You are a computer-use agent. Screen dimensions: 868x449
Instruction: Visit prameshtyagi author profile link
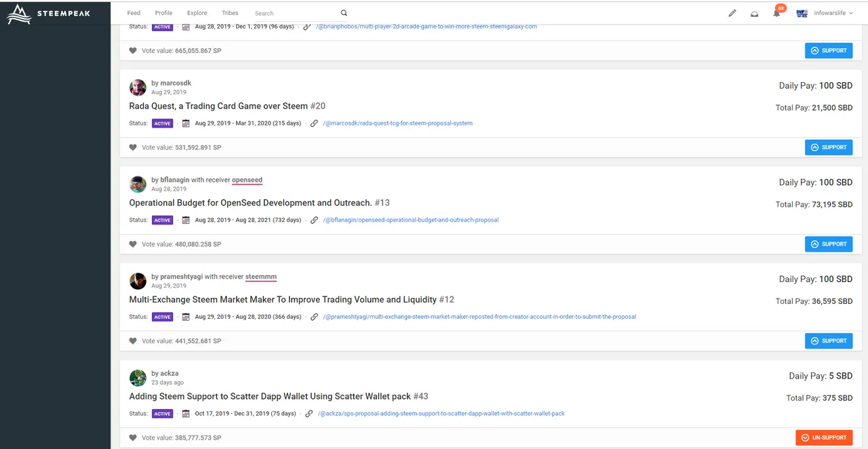click(x=182, y=277)
